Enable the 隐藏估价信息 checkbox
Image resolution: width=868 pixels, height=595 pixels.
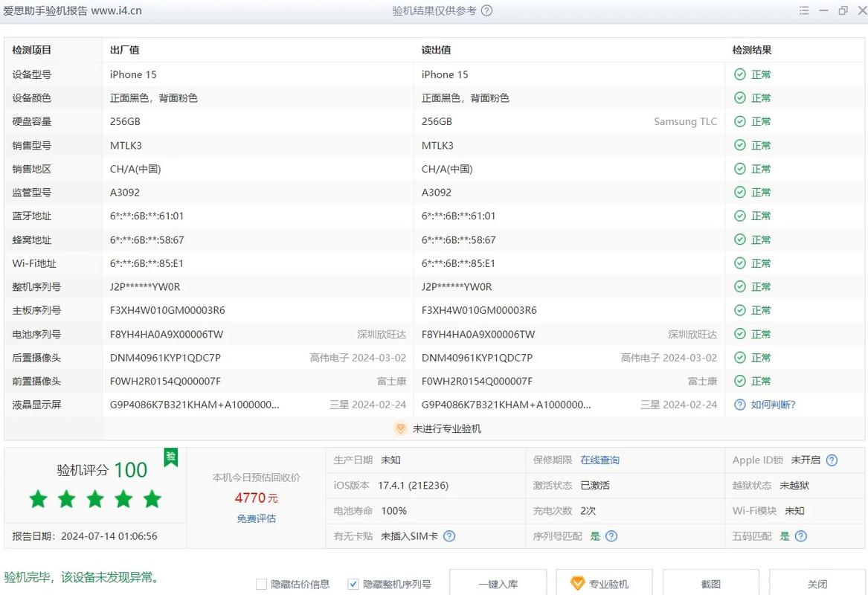click(261, 584)
